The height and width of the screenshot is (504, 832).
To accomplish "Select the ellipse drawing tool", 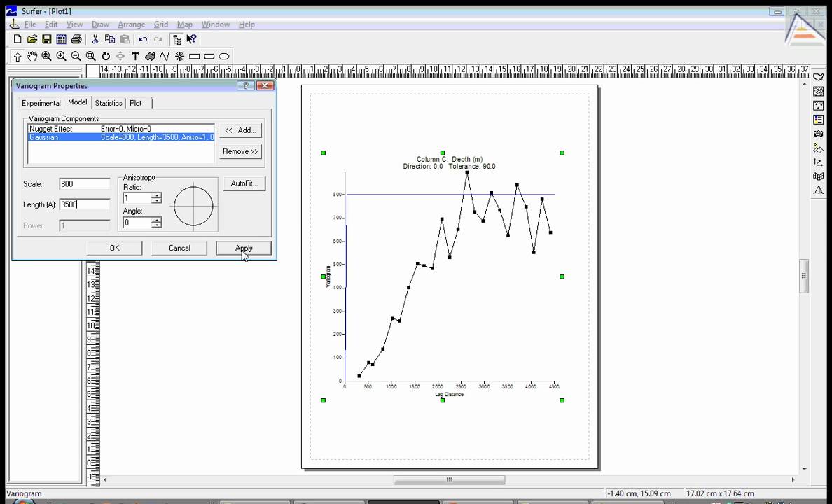I will (224, 56).
